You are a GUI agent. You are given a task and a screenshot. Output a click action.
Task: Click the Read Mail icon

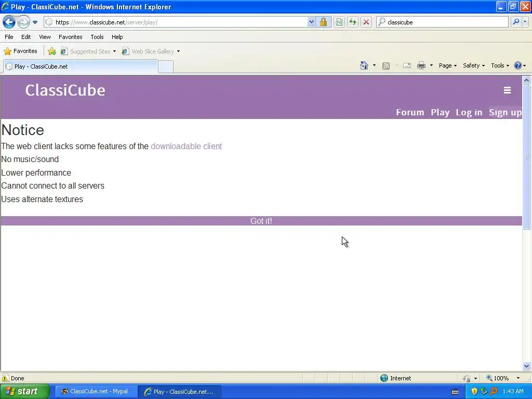(x=407, y=65)
